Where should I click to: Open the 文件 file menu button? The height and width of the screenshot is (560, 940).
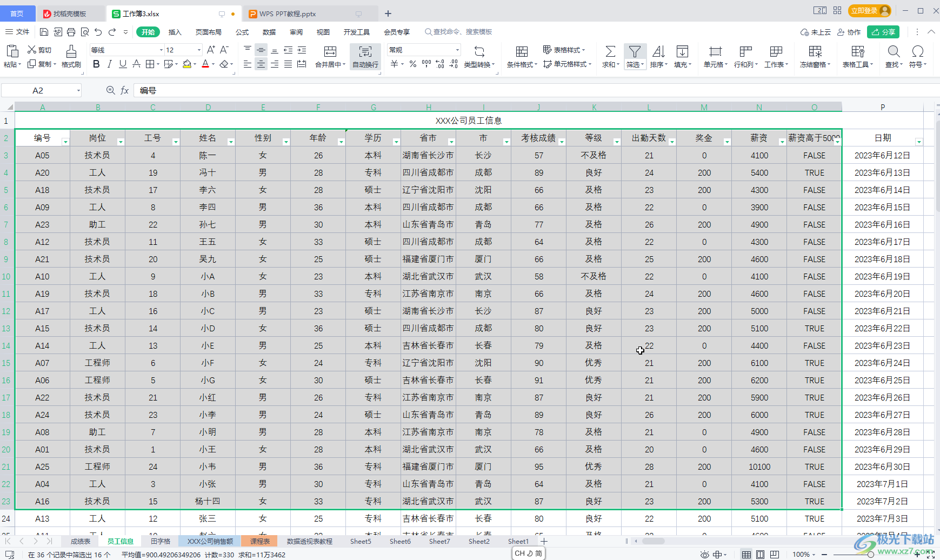17,32
